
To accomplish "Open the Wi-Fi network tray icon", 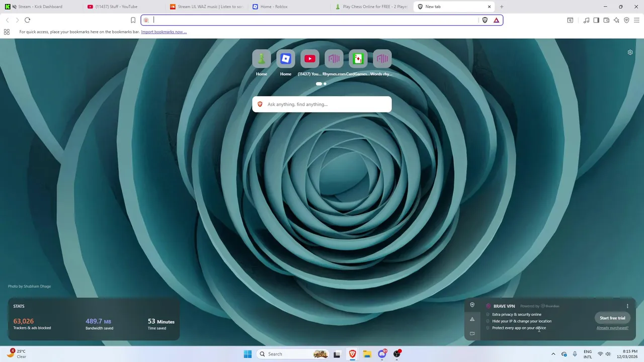I will pos(600,354).
